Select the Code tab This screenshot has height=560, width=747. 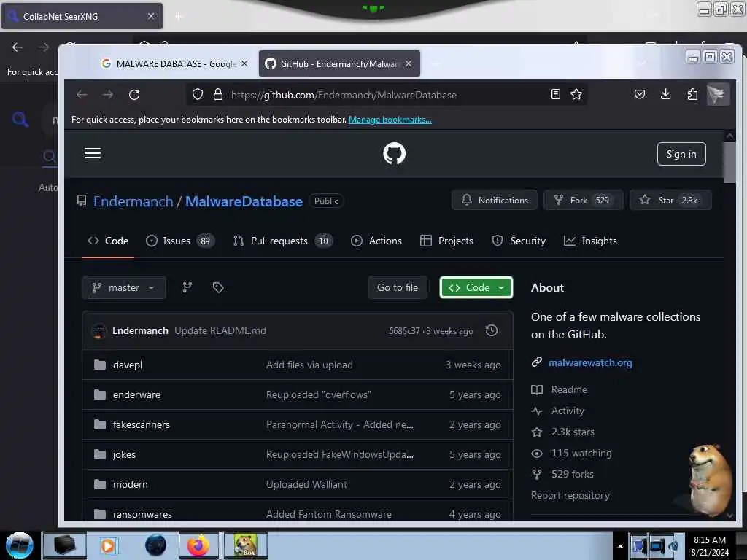point(108,241)
